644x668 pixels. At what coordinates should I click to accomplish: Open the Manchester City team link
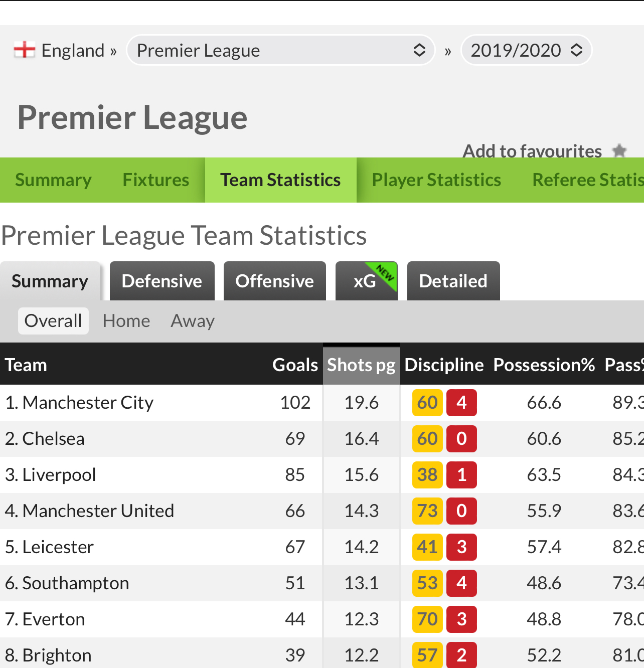point(88,403)
